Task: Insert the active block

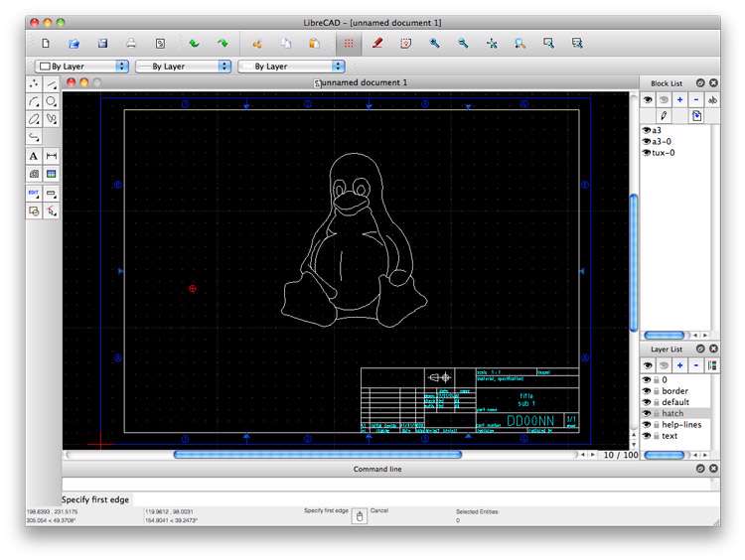Action: tap(696, 116)
